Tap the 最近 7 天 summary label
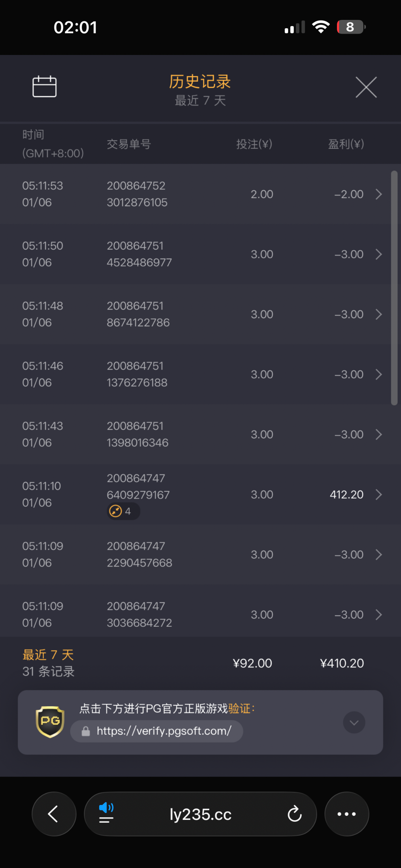Screen dimensions: 401x868 coord(48,655)
